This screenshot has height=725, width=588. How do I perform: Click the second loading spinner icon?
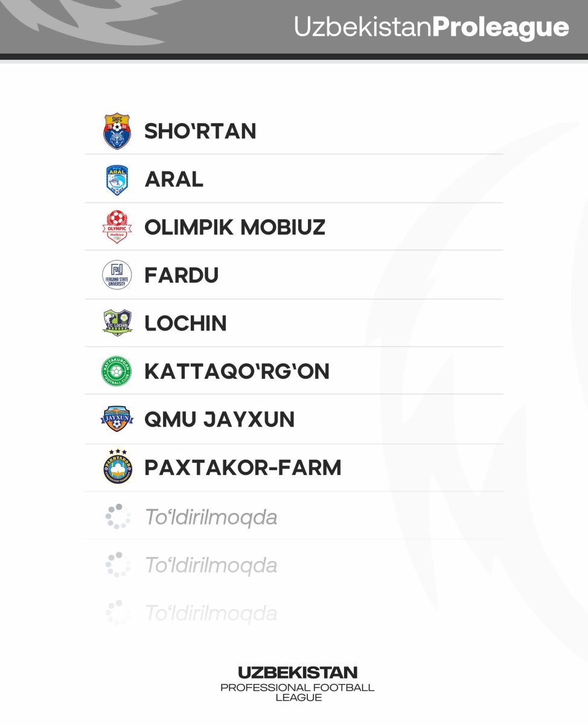click(118, 565)
